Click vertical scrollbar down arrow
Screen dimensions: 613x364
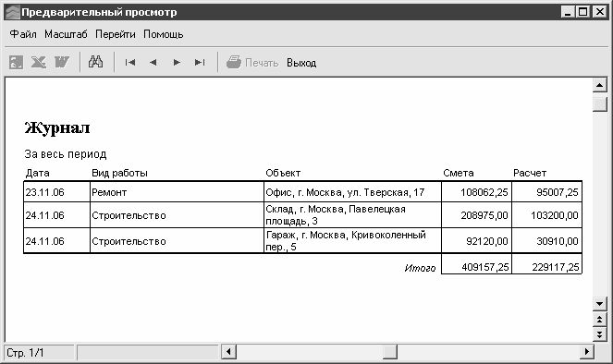coord(600,303)
